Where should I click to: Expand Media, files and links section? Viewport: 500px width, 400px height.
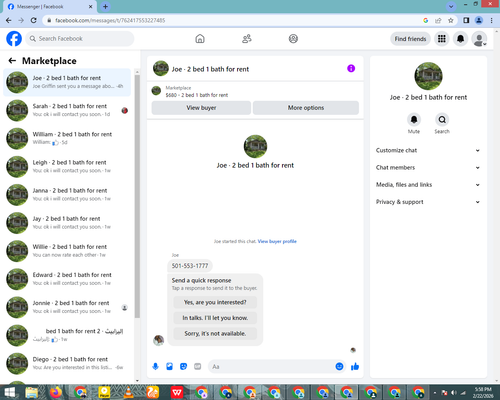point(428,185)
